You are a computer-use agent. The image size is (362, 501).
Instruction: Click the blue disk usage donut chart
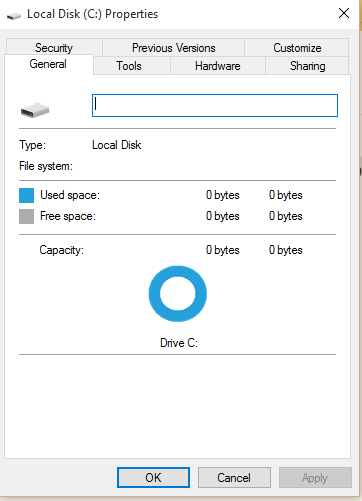pos(178,294)
